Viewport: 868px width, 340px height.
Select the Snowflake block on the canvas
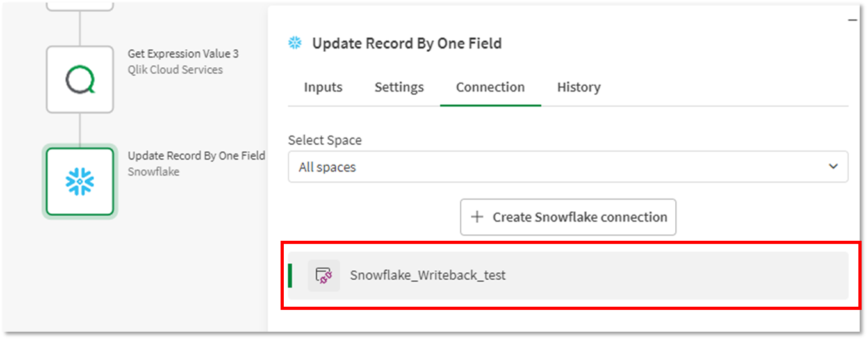coord(80,182)
